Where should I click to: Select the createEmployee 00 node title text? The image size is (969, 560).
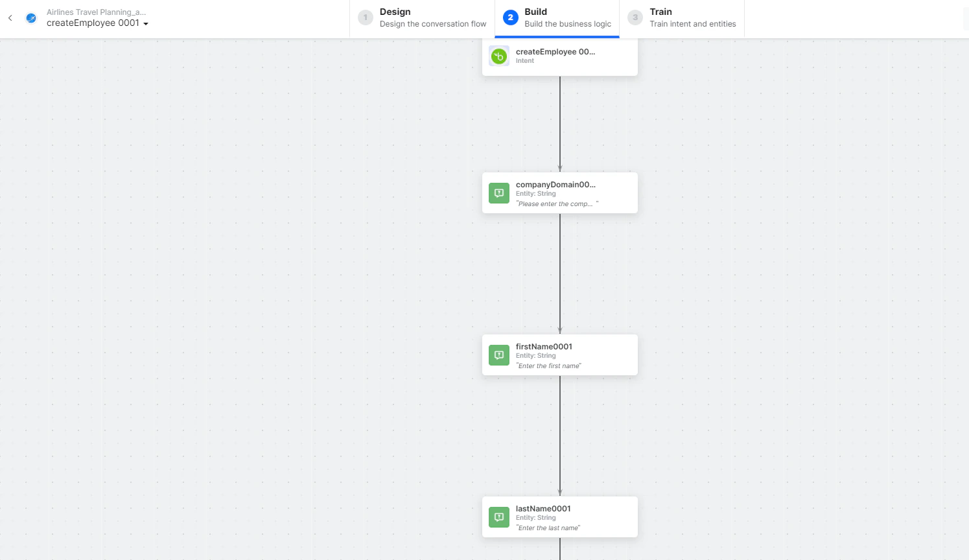coord(555,51)
